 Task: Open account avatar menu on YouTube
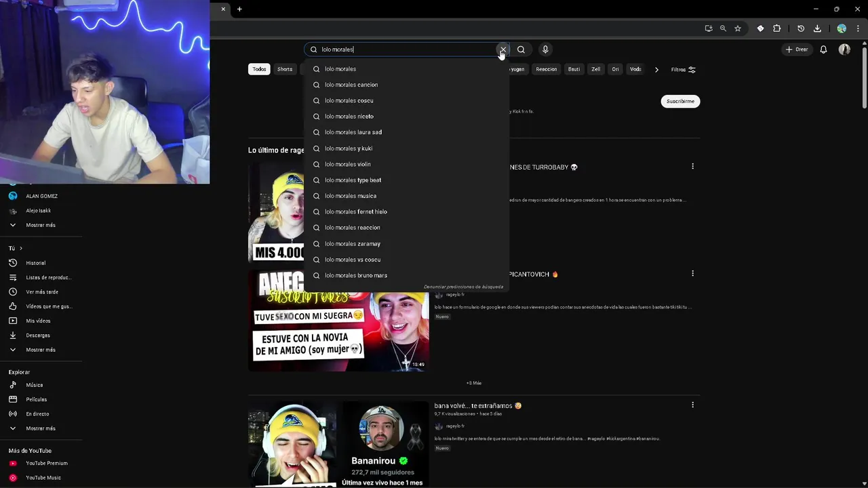click(x=844, y=49)
